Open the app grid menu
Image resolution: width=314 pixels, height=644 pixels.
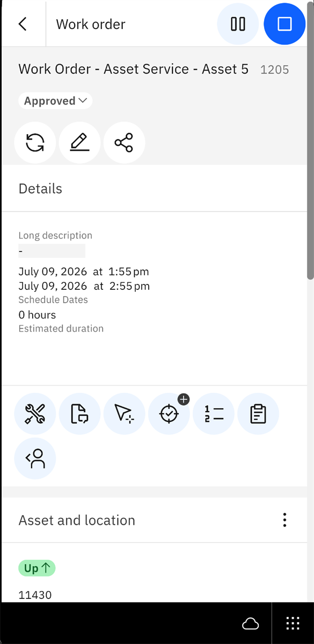click(293, 623)
